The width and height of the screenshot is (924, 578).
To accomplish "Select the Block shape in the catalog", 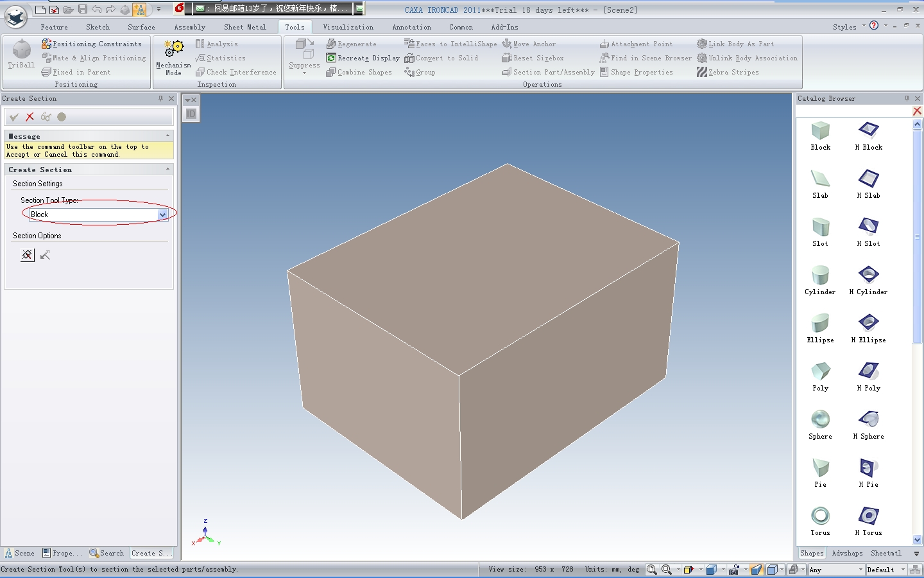I will pyautogui.click(x=820, y=136).
